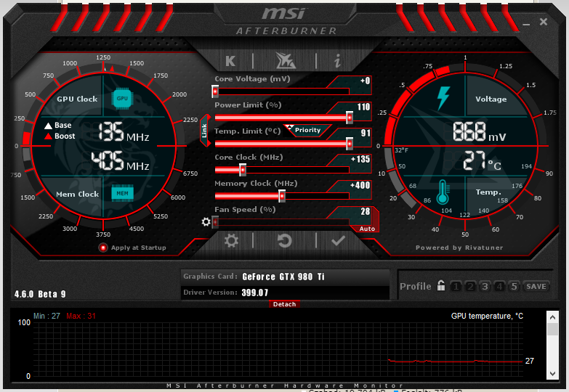This screenshot has height=392, width=569.
Task: Click the GPU chip icon
Action: pos(122,98)
